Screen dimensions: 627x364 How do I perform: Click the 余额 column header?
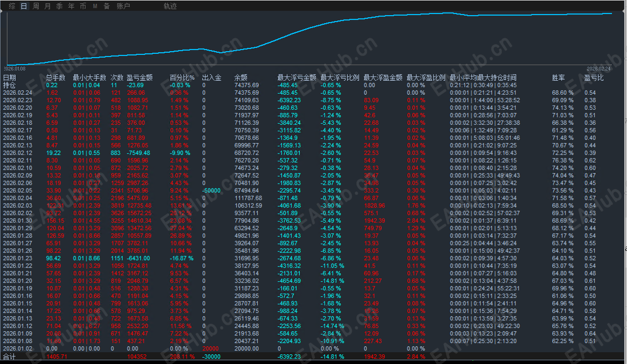coord(241,78)
